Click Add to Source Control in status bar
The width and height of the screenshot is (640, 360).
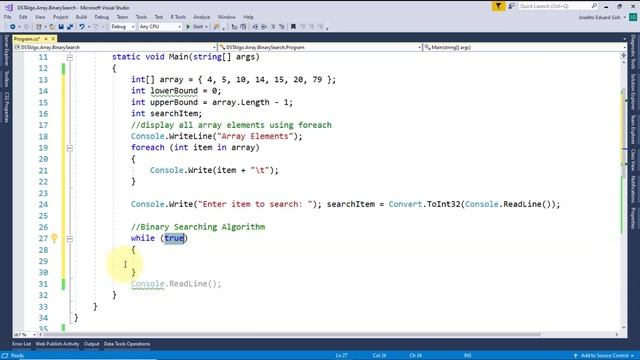click(x=604, y=356)
